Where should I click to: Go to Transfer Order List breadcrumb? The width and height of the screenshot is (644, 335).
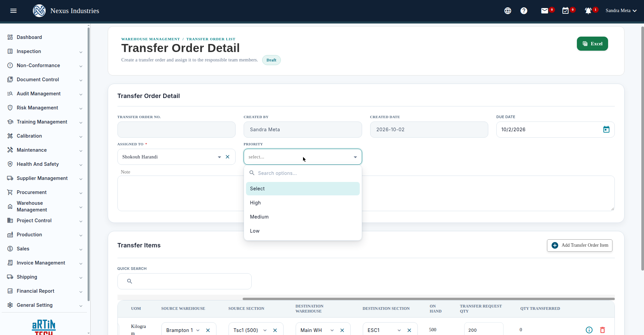[211, 39]
